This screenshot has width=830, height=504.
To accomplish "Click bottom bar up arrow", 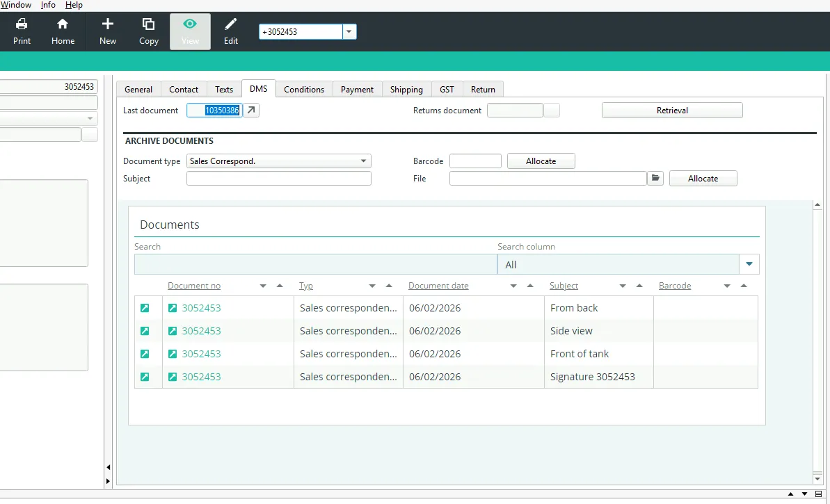I will [790, 494].
